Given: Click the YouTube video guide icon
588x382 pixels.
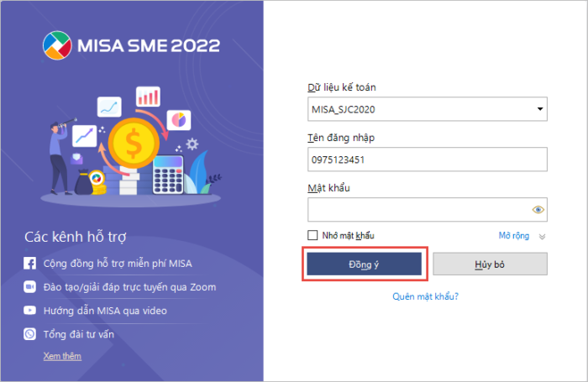Looking at the screenshot, I should (x=29, y=311).
